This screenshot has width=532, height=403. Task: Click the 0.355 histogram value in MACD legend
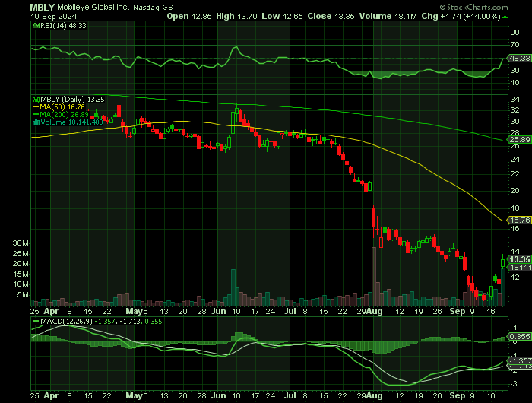154,321
